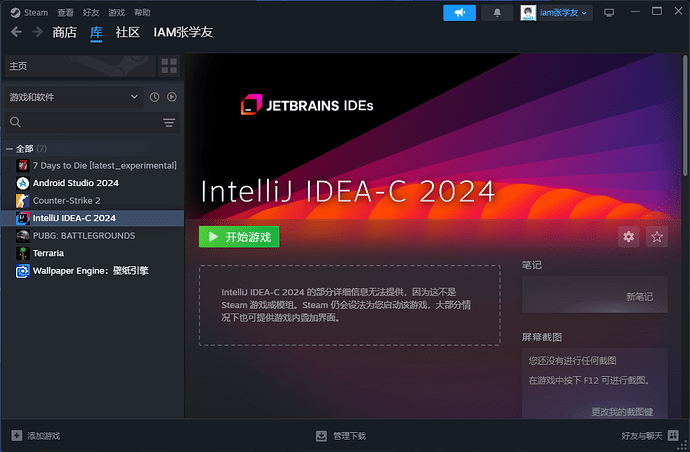
Task: Go to the 社区 tab
Action: [x=128, y=32]
